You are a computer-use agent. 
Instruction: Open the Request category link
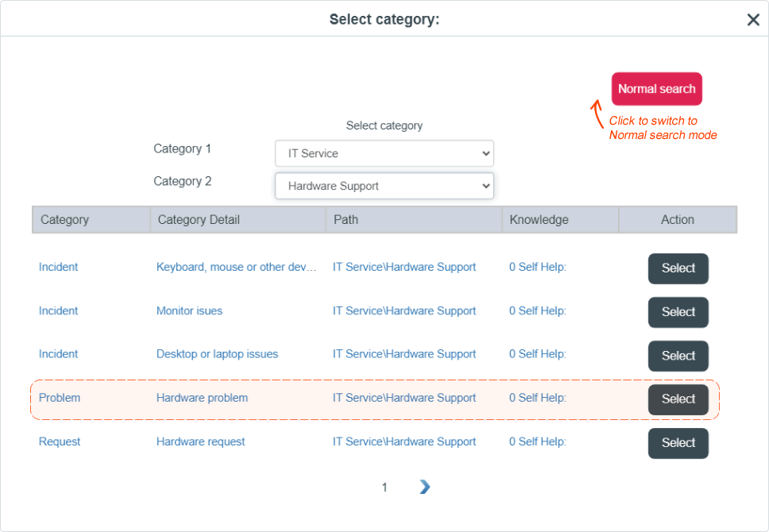pyautogui.click(x=60, y=441)
